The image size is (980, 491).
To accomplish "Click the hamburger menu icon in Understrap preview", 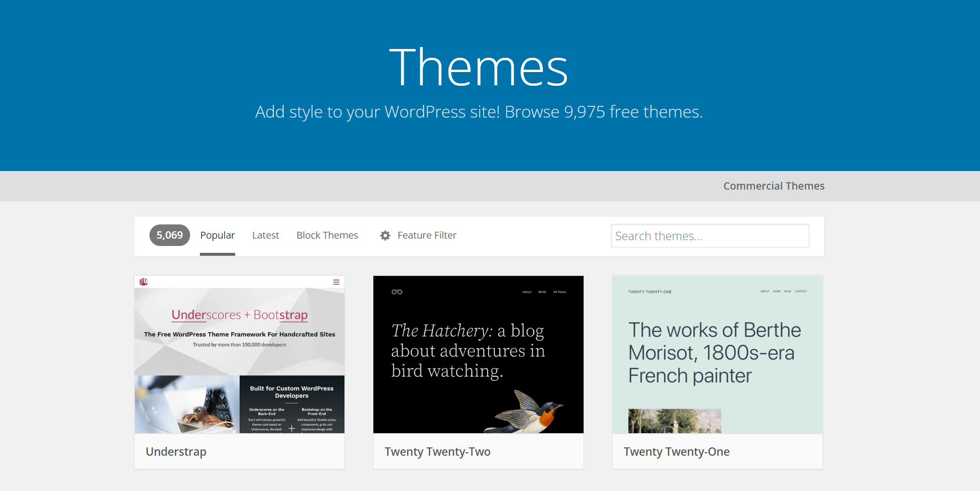I will [x=336, y=282].
